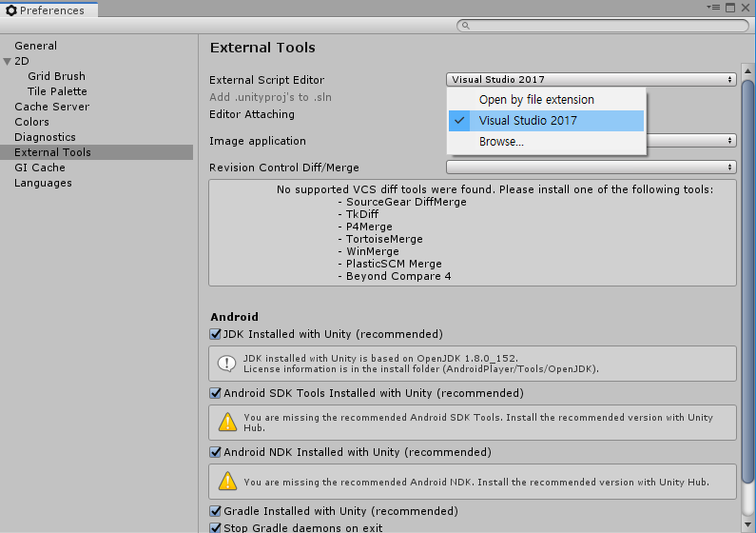The image size is (756, 533).
Task: Collapse the 2D tree section
Action: coord(8,61)
